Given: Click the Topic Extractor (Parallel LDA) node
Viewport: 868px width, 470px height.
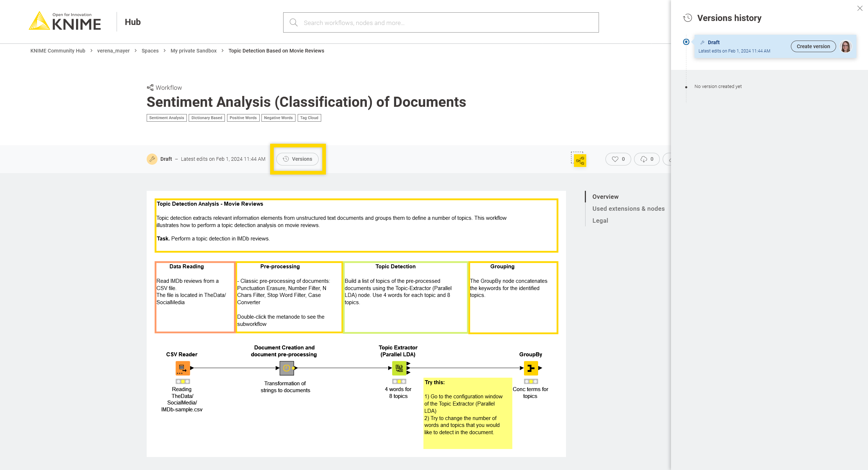Looking at the screenshot, I should tap(399, 368).
